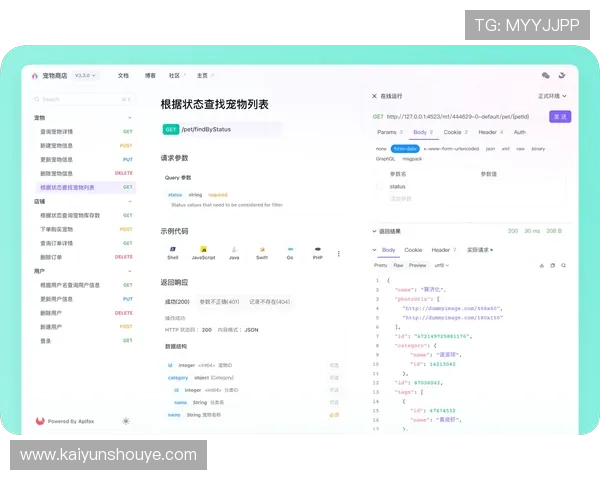Click the Apifox logo in the sidebar footer

pos(40,421)
